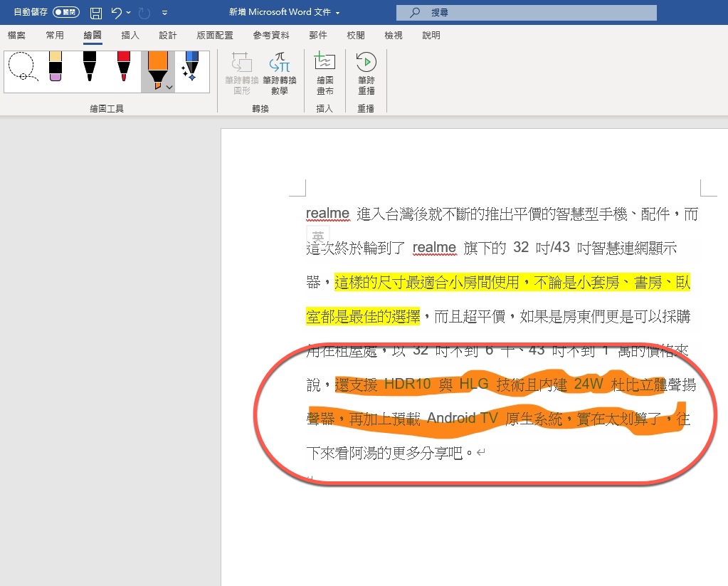Open the 插入 (Insert) ribbon tab
The height and width of the screenshot is (586, 728).
(130, 35)
